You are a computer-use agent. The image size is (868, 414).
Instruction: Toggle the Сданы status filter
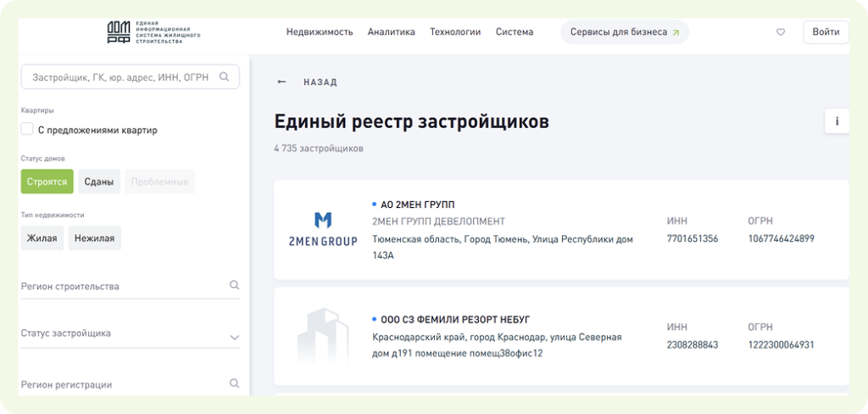click(x=99, y=182)
